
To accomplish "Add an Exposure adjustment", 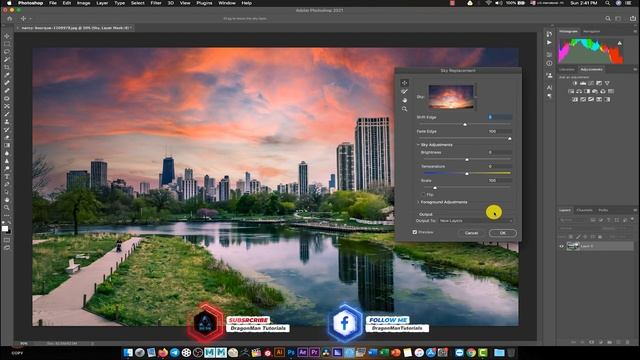I will click(x=599, y=83).
